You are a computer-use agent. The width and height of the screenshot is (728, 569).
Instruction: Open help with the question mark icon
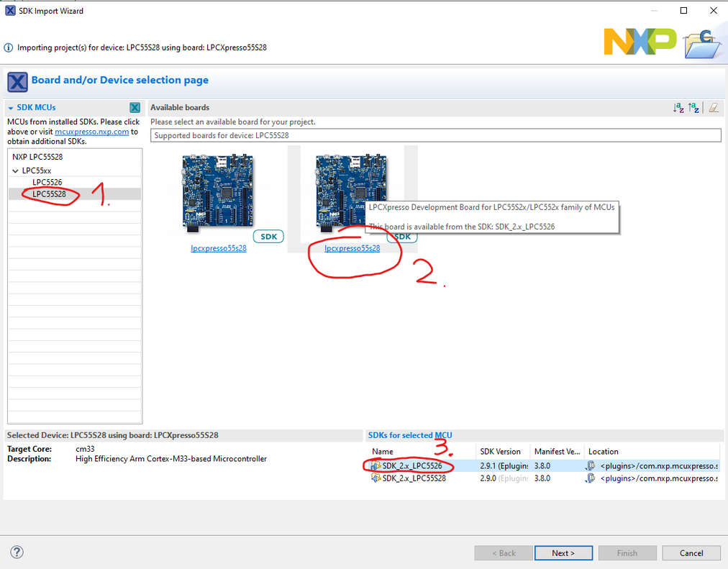[x=17, y=552]
